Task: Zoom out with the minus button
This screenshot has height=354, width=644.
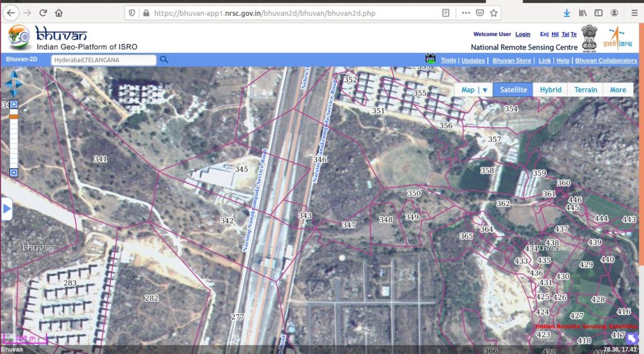Action: [14, 172]
